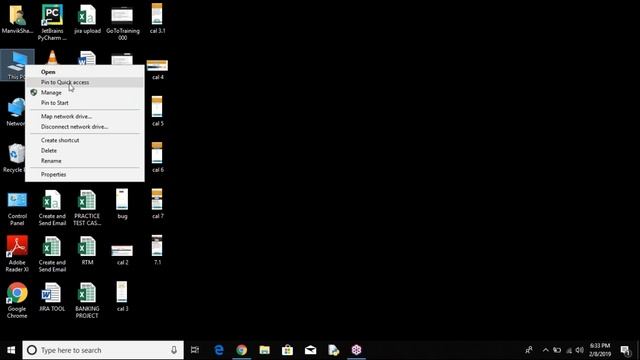Select the jira upload Excel file

[x=87, y=19]
